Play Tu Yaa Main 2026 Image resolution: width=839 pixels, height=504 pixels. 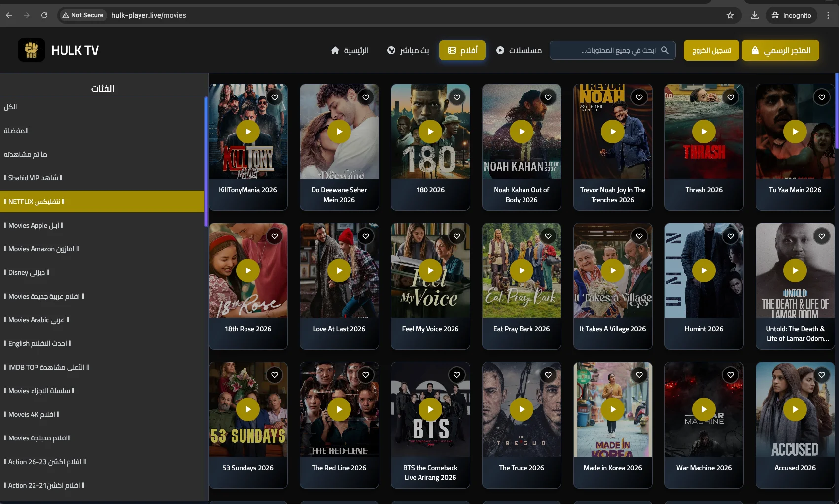(795, 132)
